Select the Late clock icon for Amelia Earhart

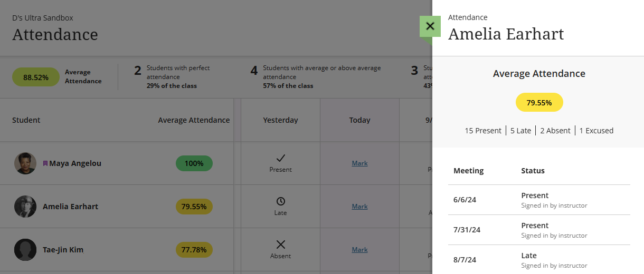point(281,201)
